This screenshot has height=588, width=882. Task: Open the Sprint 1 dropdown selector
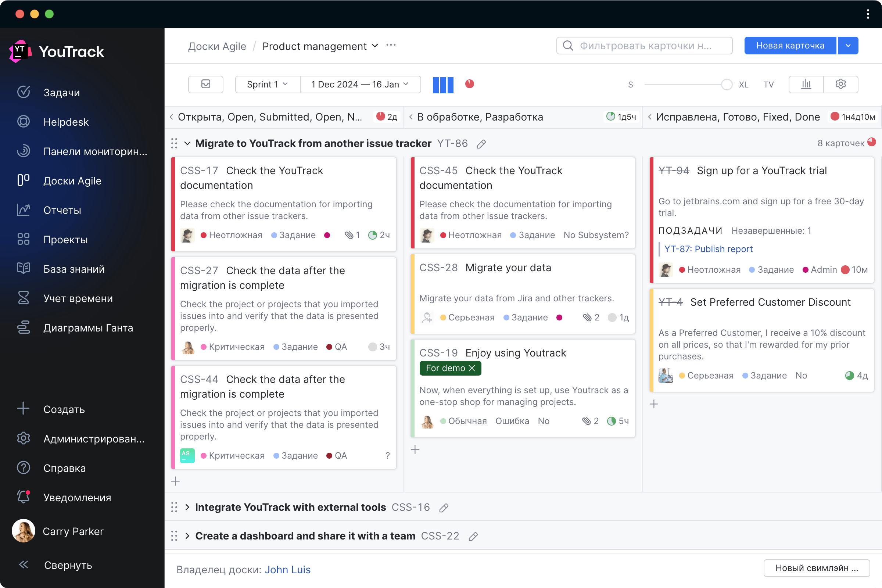265,84
